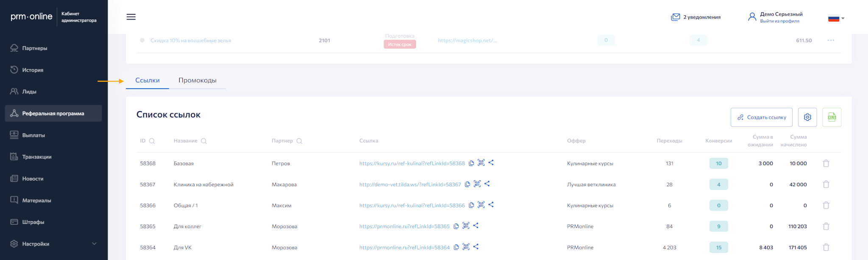Share the refLinkId=58367 link
The width and height of the screenshot is (868, 260).
[487, 184]
